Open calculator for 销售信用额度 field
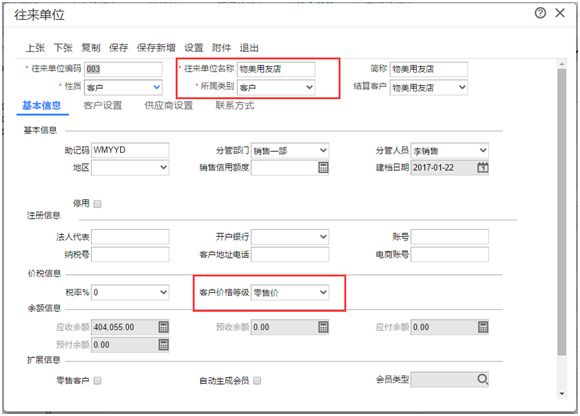The image size is (580, 416). (323, 168)
